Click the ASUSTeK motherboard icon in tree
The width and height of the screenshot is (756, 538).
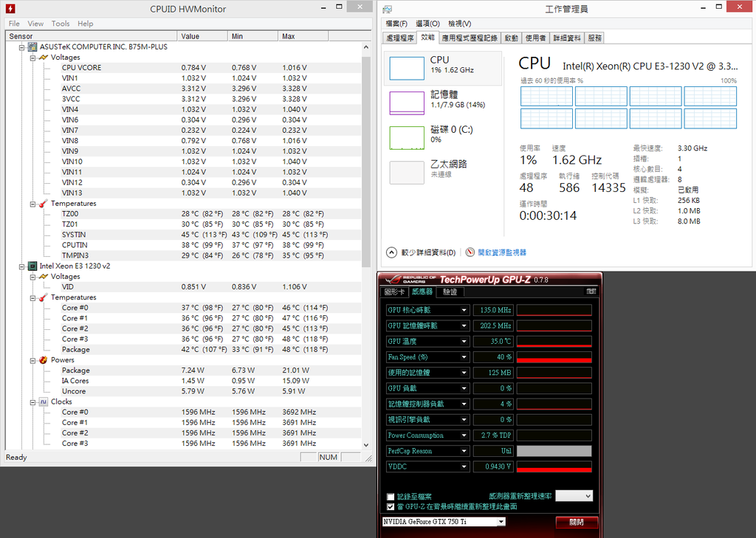[x=32, y=46]
